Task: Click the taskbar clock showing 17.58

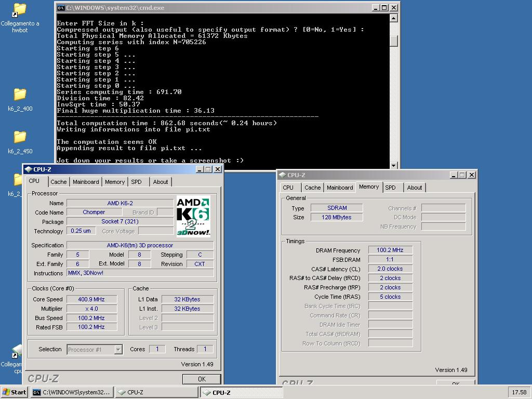Action: click(519, 392)
